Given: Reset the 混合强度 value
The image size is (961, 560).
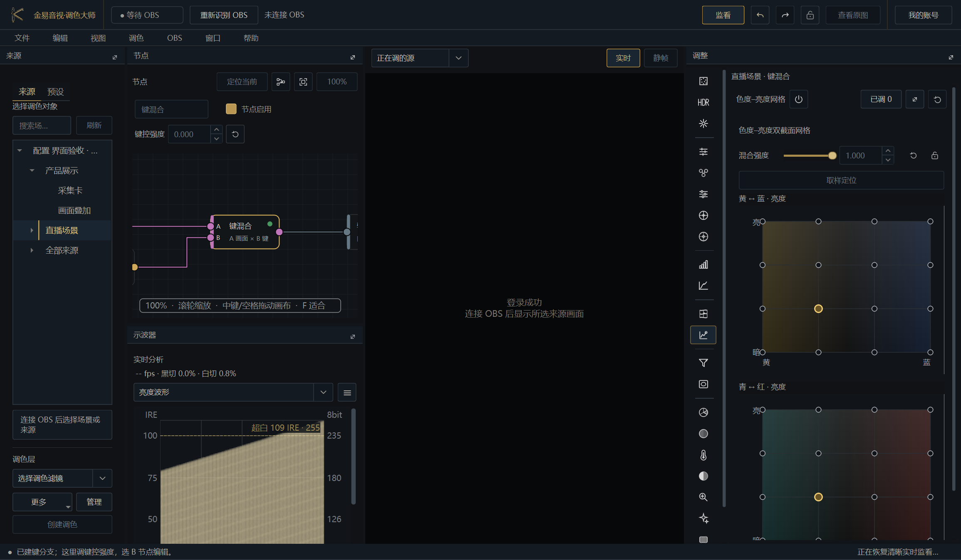Looking at the screenshot, I should (913, 155).
